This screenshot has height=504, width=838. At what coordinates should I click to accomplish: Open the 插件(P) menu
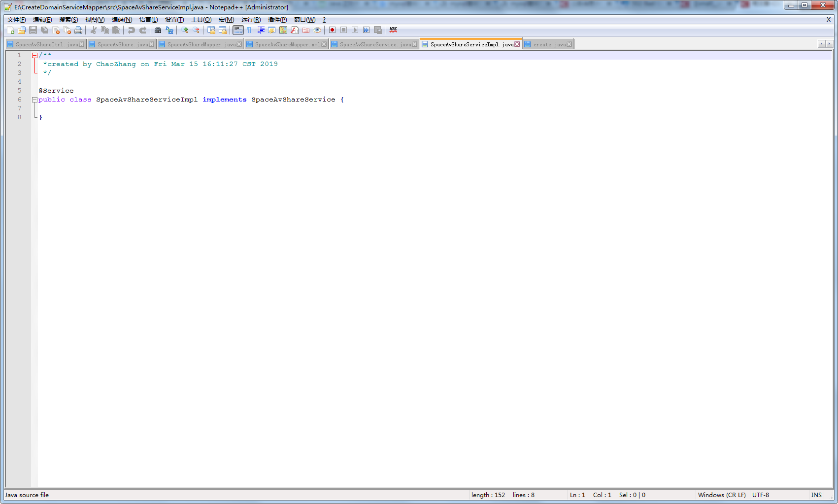pyautogui.click(x=277, y=20)
